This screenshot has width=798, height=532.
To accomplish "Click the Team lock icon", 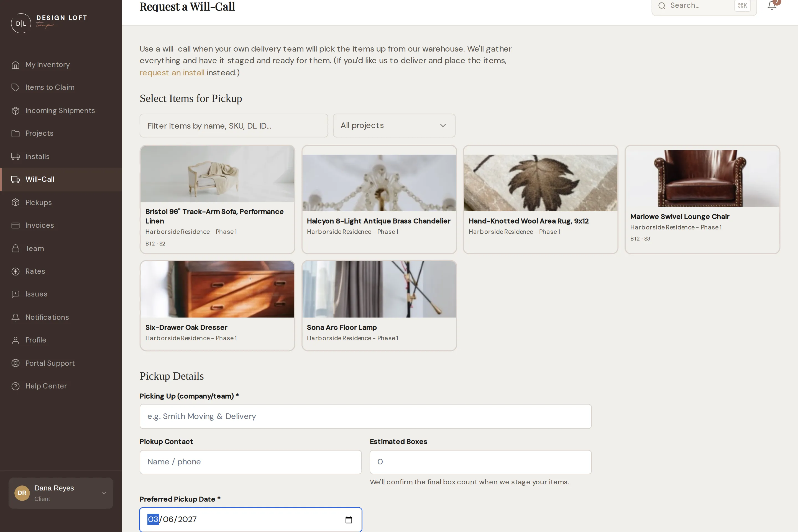I will tap(15, 248).
